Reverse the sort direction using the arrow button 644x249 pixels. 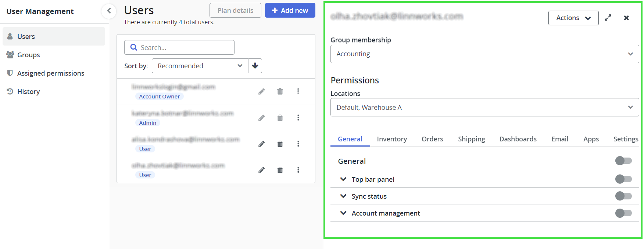[255, 66]
